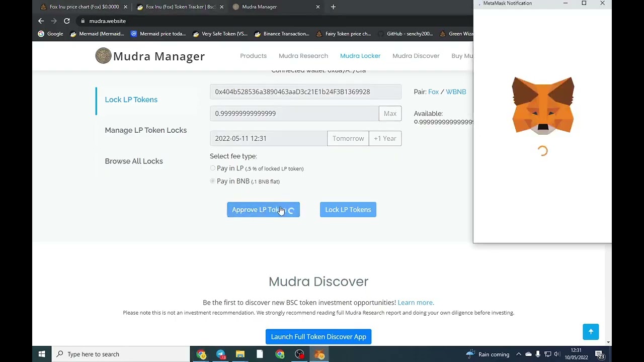Open a new browser tab with plus icon

tap(333, 7)
